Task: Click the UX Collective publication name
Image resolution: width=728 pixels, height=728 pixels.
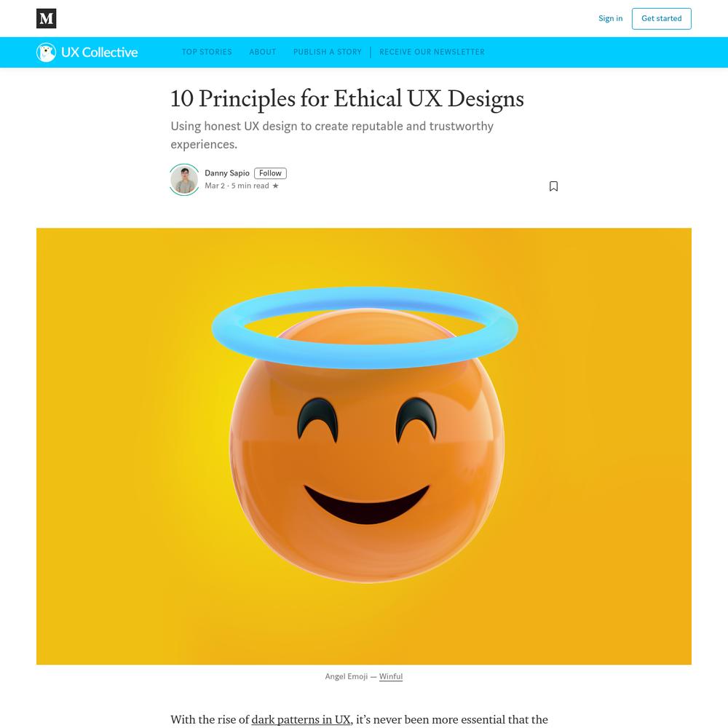Action: tap(99, 52)
